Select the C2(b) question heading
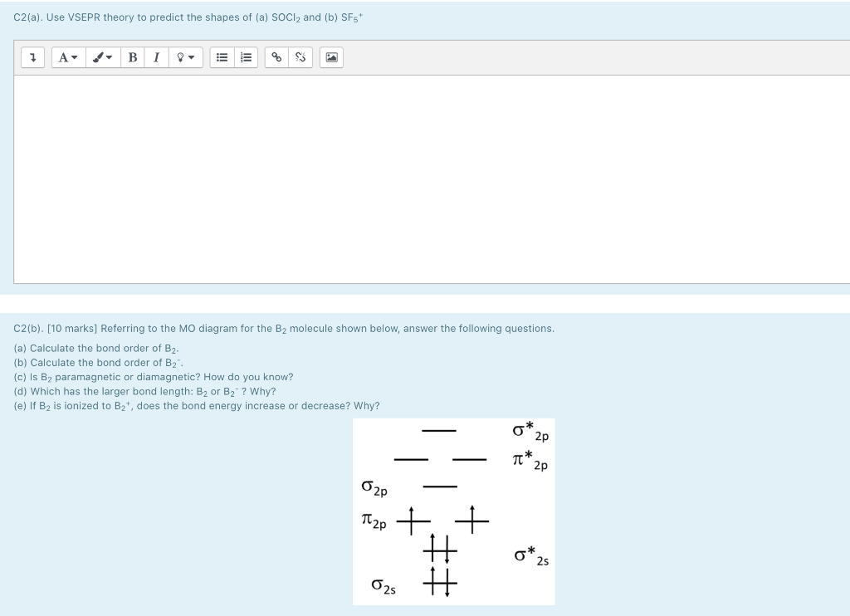Viewport: 850px width, 616px height. point(285,328)
